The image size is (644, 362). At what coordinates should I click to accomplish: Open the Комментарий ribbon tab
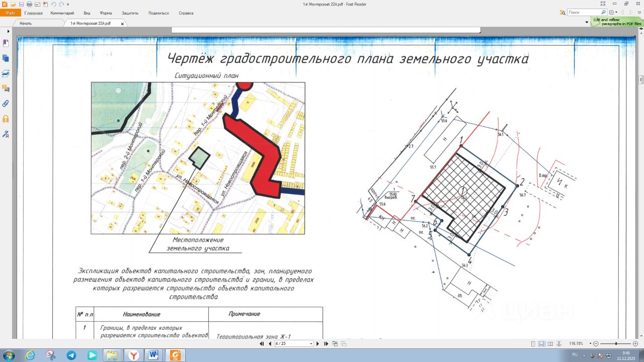(x=62, y=13)
